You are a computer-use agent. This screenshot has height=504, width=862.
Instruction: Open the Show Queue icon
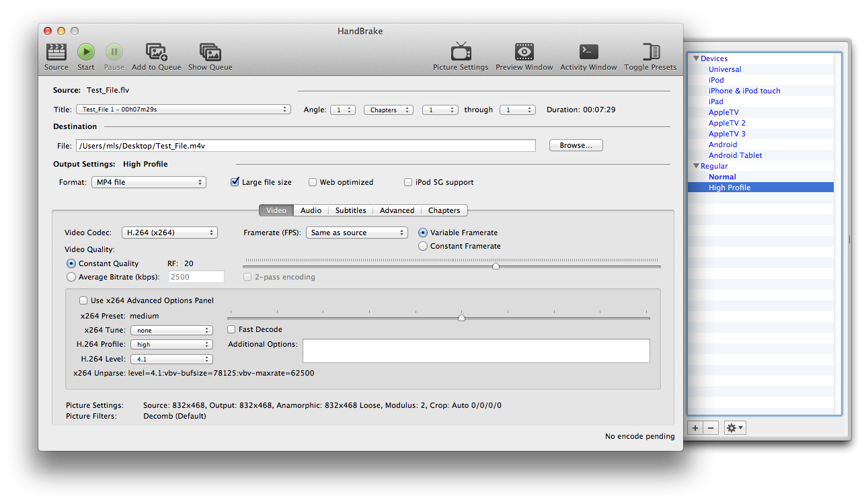tap(210, 52)
